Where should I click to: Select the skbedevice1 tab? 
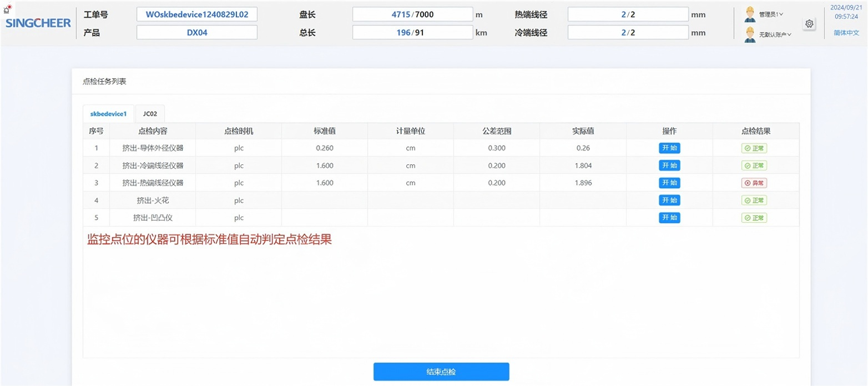108,114
